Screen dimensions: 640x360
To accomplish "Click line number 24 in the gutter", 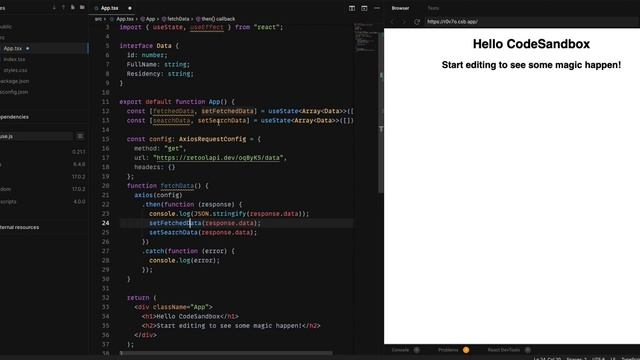I will (106, 223).
